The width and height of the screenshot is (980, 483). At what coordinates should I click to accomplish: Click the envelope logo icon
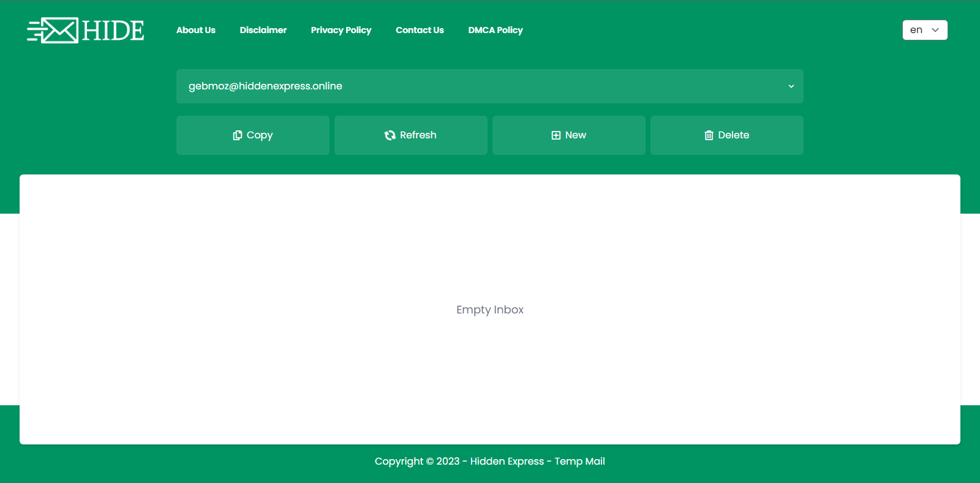pyautogui.click(x=59, y=31)
